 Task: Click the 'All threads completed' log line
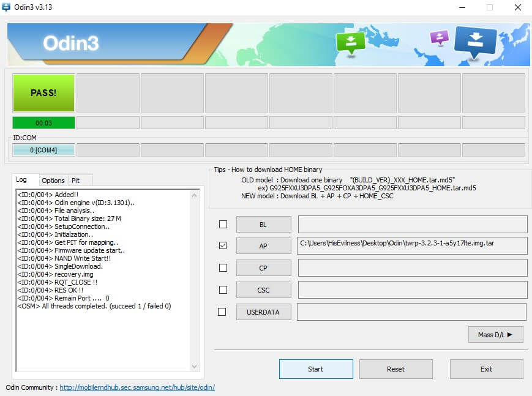pos(94,306)
